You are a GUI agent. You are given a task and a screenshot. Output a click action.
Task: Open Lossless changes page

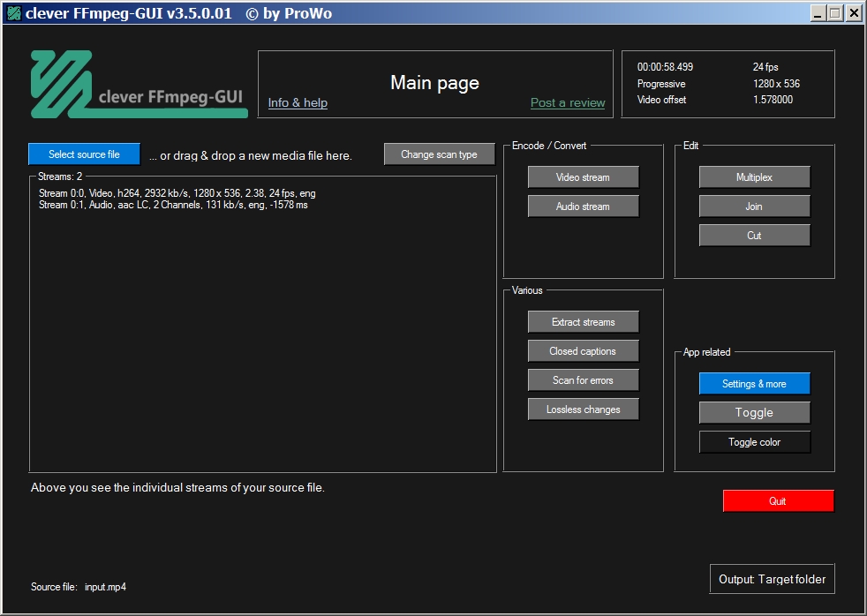click(583, 409)
